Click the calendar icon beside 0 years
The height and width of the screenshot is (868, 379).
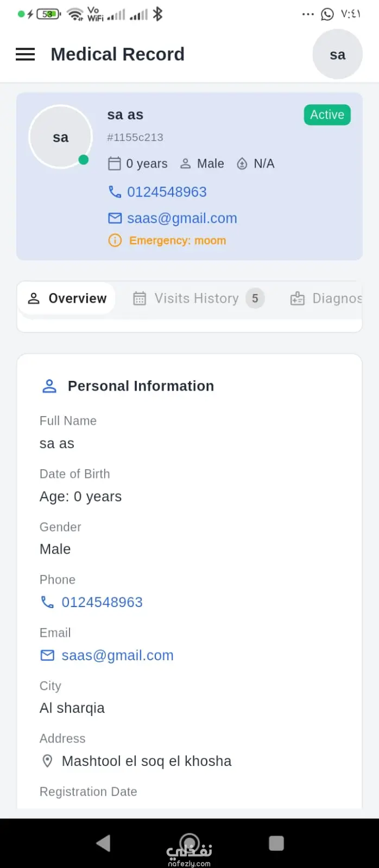(115, 163)
